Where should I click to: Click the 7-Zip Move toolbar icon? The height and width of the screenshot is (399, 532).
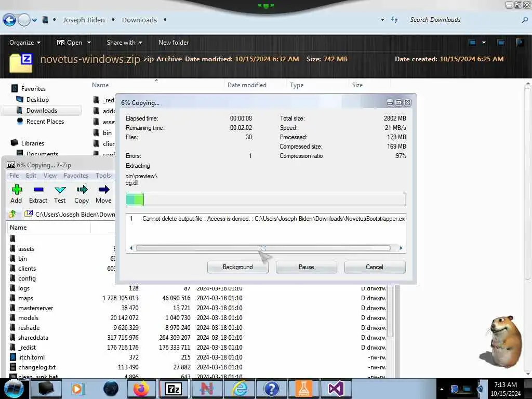104,190
